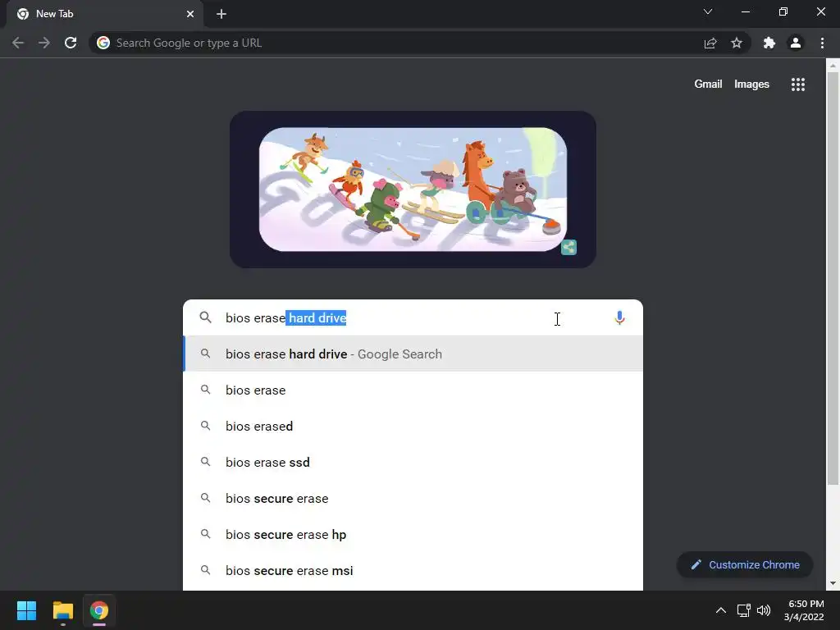The width and height of the screenshot is (840, 630).
Task: Reload the current page
Action: click(x=71, y=43)
